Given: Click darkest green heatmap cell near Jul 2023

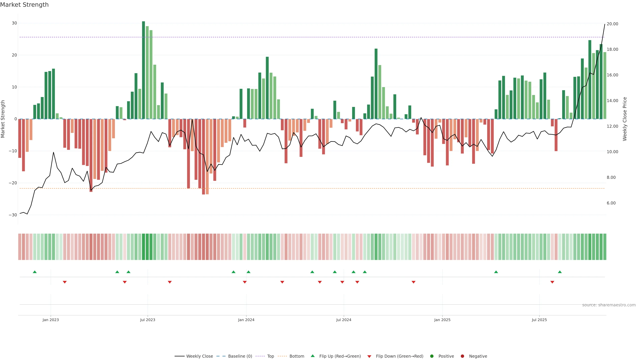Looking at the screenshot, I should pos(144,247).
